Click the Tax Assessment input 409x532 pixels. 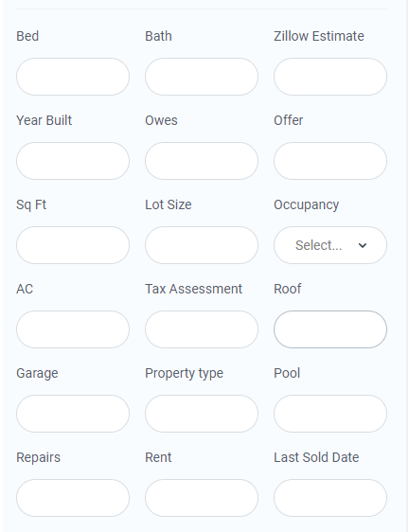tap(202, 329)
